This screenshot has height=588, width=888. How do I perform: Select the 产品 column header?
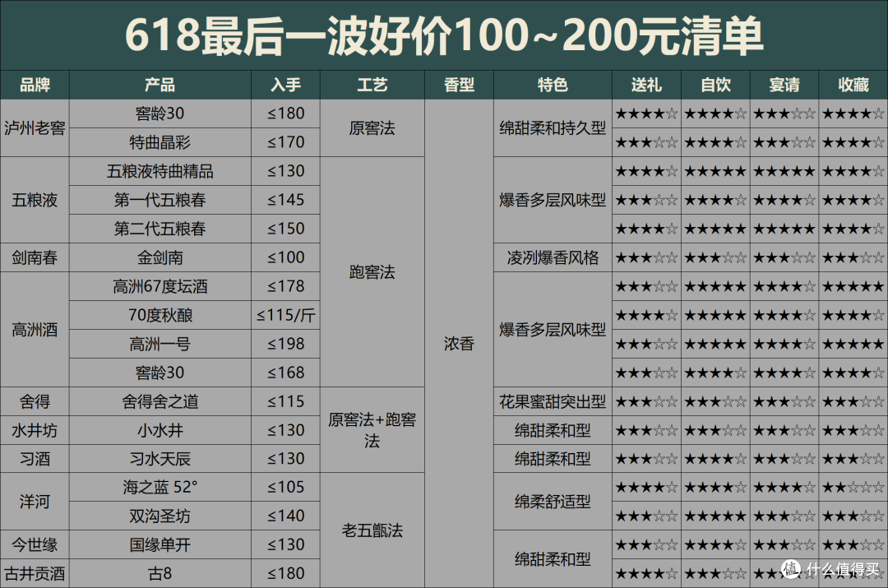pyautogui.click(x=160, y=85)
